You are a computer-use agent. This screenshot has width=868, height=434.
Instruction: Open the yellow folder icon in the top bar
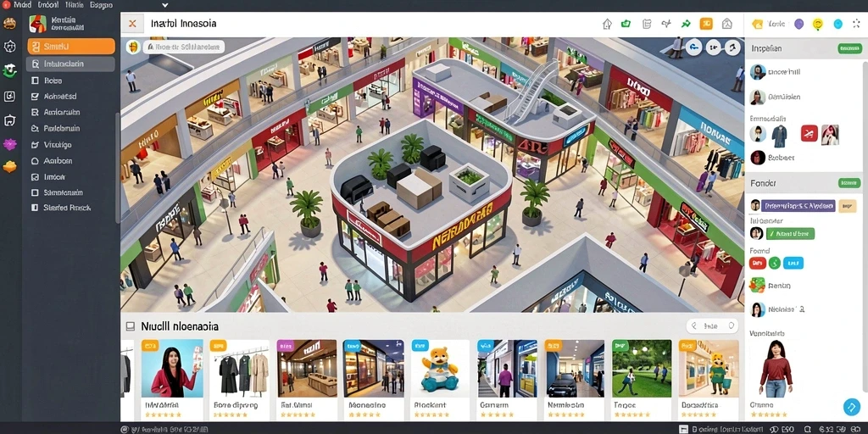click(x=757, y=24)
